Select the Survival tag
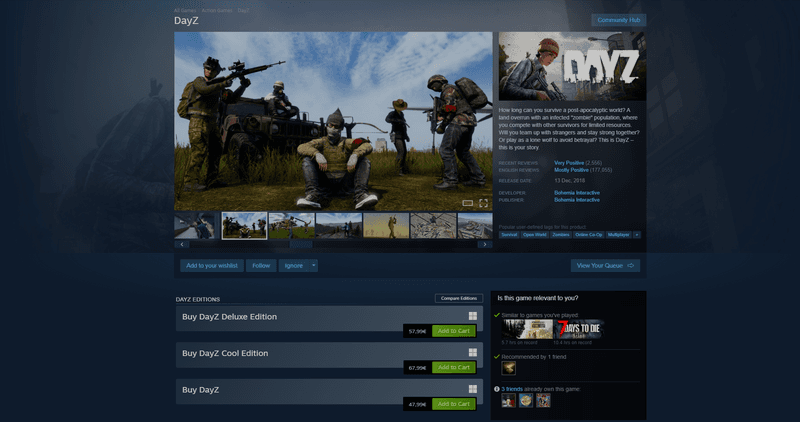This screenshot has width=800, height=422. coord(509,235)
